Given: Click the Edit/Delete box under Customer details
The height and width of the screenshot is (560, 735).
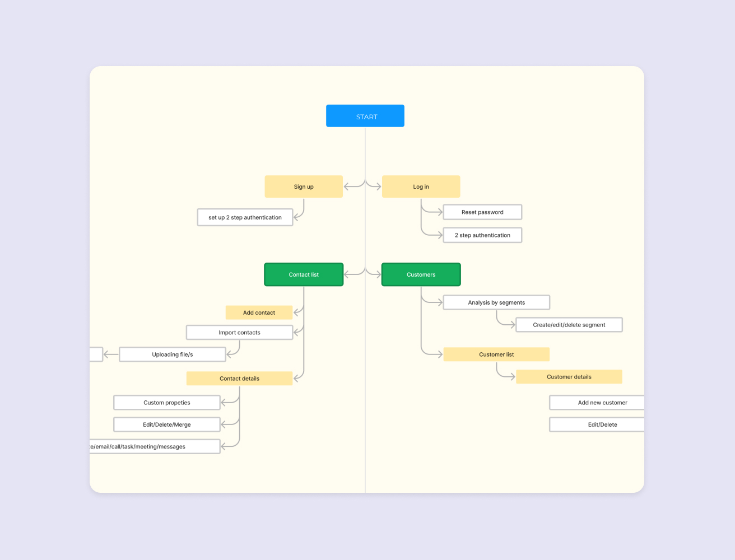Looking at the screenshot, I should [x=597, y=424].
